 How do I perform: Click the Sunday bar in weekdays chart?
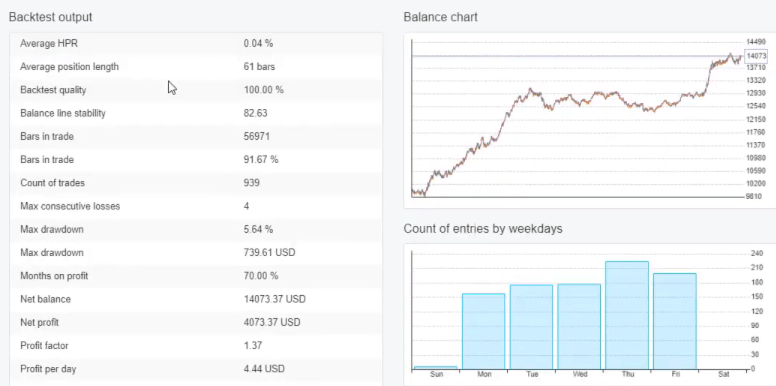tap(436, 368)
